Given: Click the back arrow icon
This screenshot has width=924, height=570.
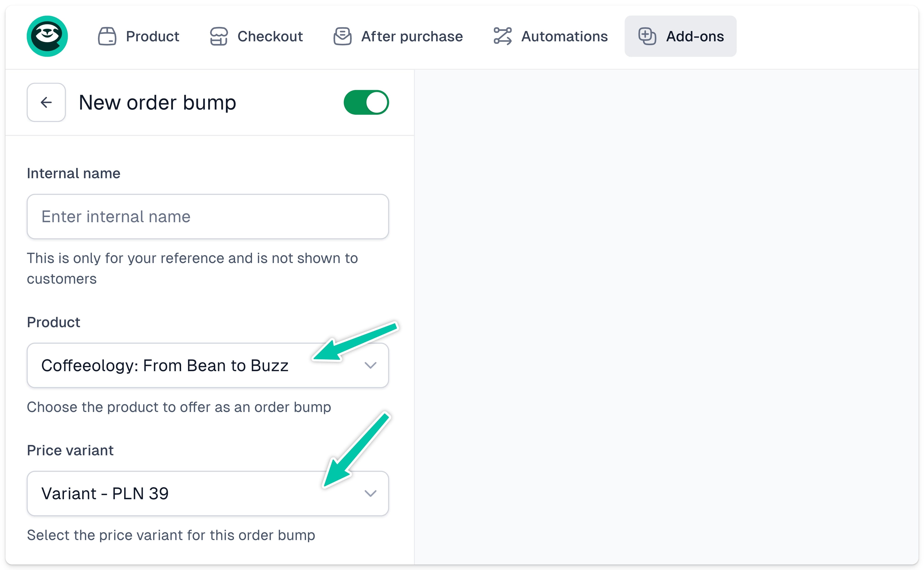Looking at the screenshot, I should pos(46,102).
